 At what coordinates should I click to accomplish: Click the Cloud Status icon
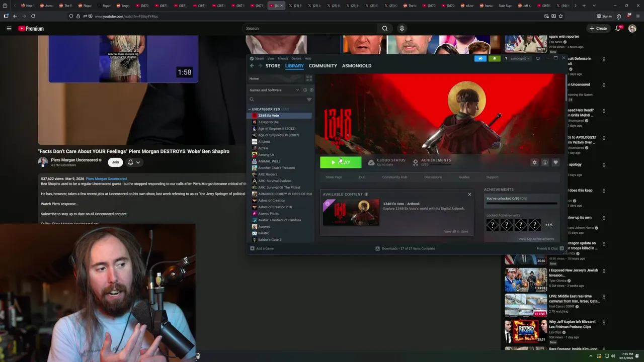click(371, 162)
